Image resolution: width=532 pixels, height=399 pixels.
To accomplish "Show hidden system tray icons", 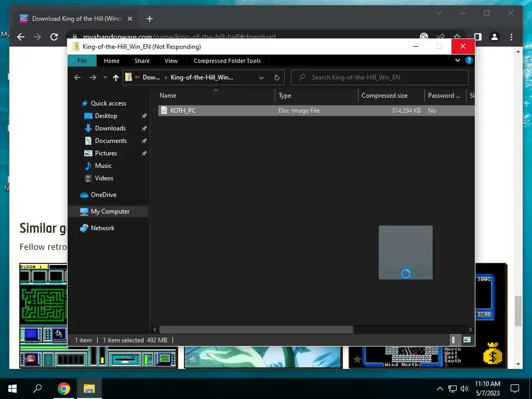I will click(x=440, y=389).
